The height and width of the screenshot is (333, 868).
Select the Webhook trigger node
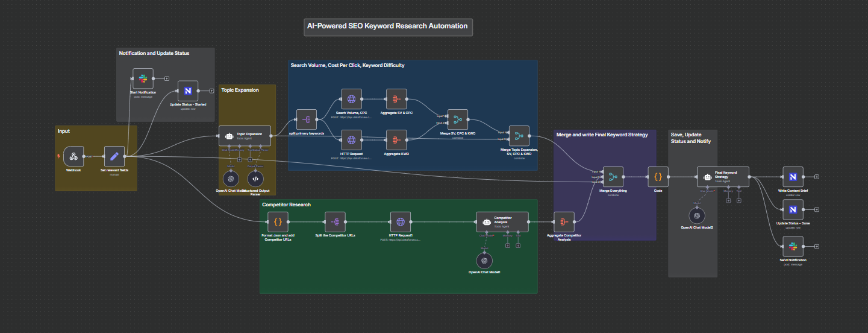pos(73,156)
